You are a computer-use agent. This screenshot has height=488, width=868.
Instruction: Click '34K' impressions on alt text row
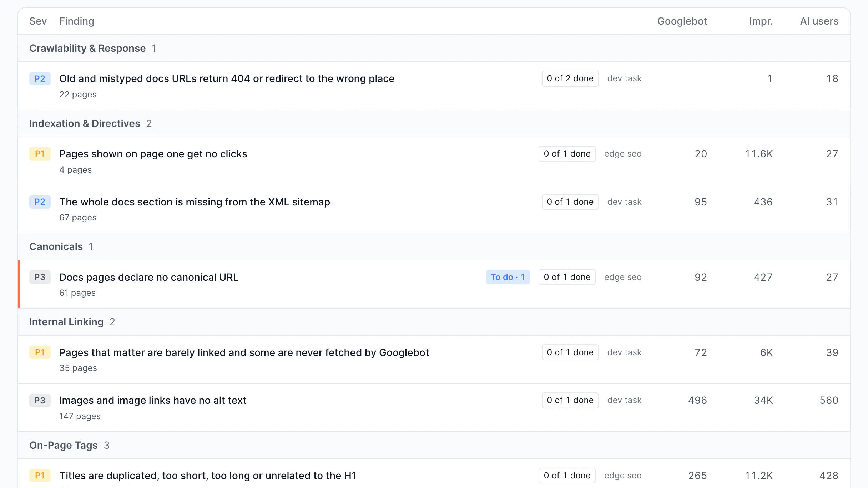click(763, 400)
